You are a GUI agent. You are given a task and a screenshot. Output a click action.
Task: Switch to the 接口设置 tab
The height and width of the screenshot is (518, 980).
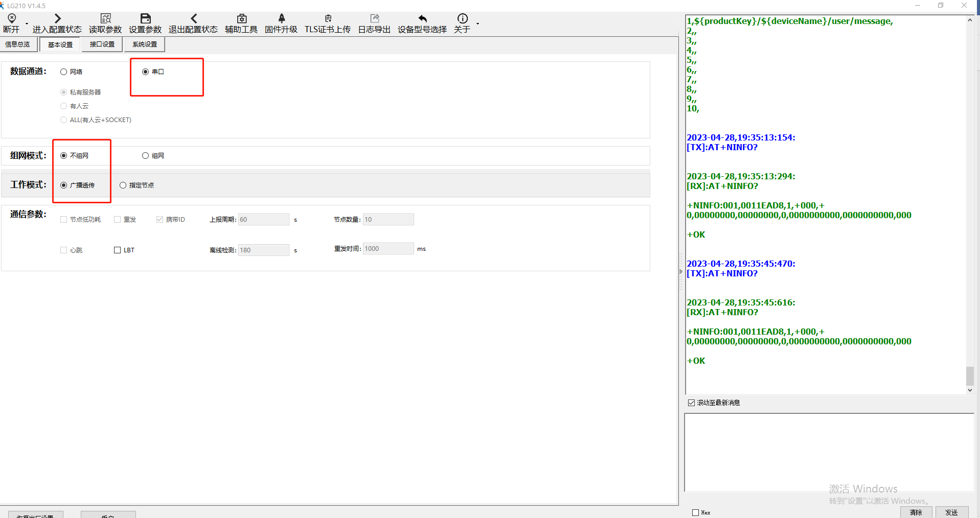click(102, 44)
